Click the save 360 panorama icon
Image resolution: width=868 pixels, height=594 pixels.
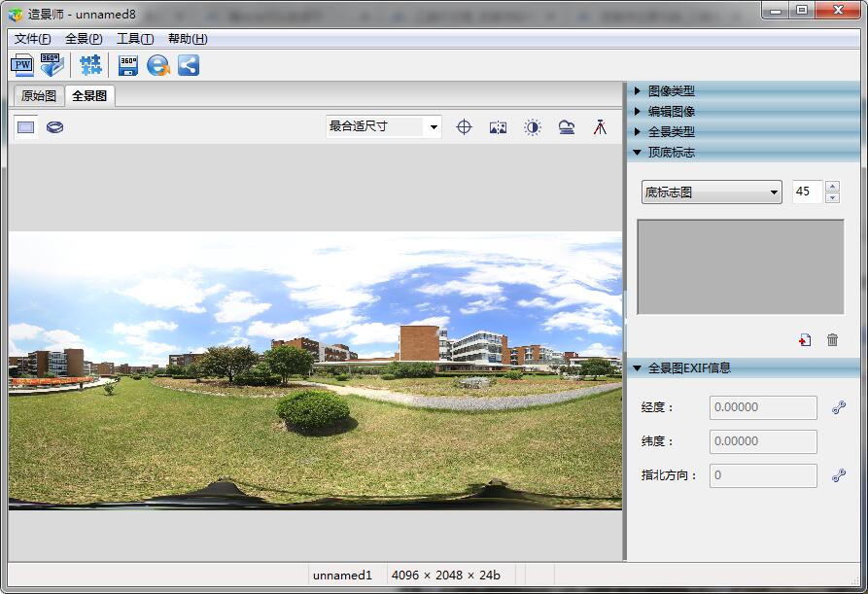[128, 65]
